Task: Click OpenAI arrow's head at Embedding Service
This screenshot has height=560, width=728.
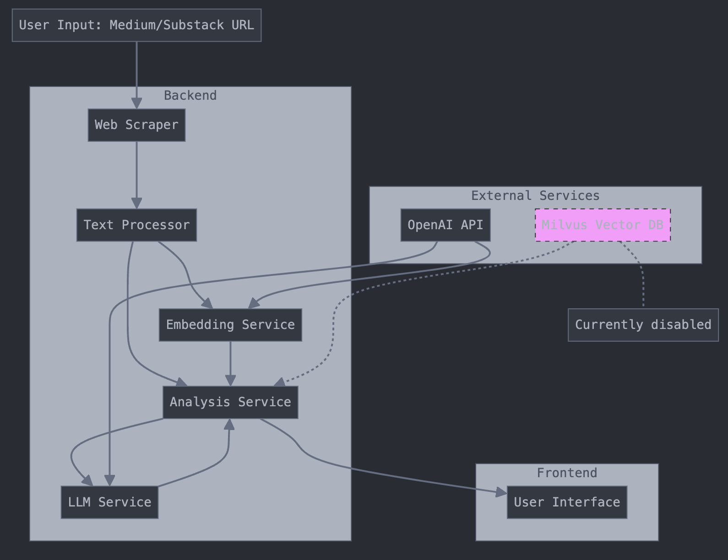Action: click(x=254, y=304)
